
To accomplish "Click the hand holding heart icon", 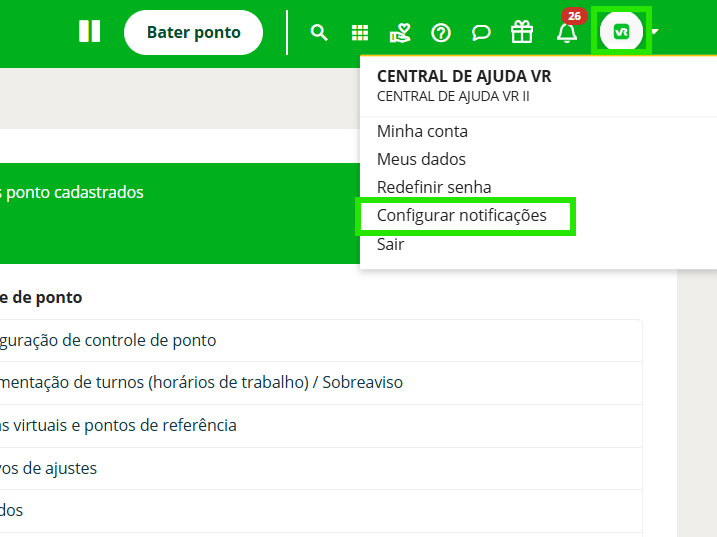I will (x=400, y=33).
